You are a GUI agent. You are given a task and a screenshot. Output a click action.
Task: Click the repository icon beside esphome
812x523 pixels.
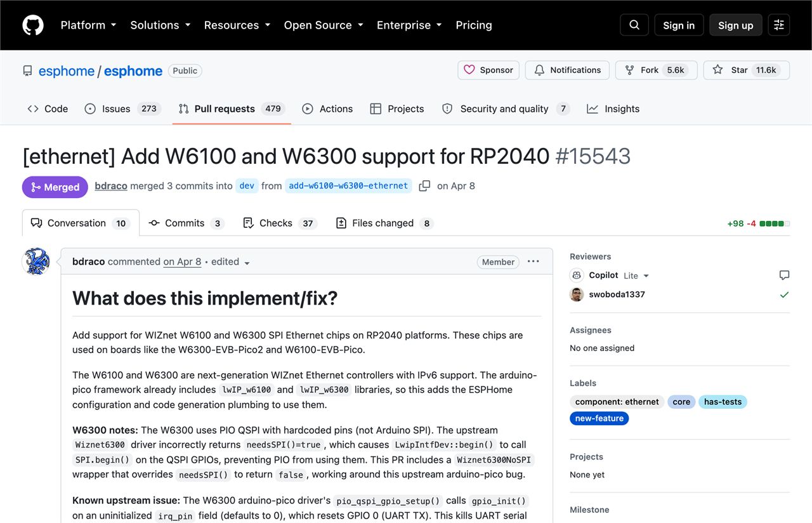(27, 71)
